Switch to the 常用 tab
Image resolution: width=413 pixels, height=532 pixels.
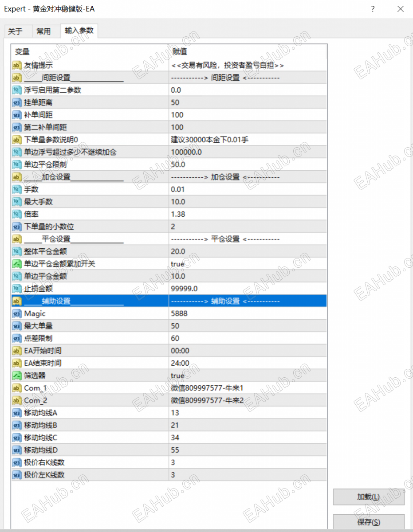coord(43,31)
